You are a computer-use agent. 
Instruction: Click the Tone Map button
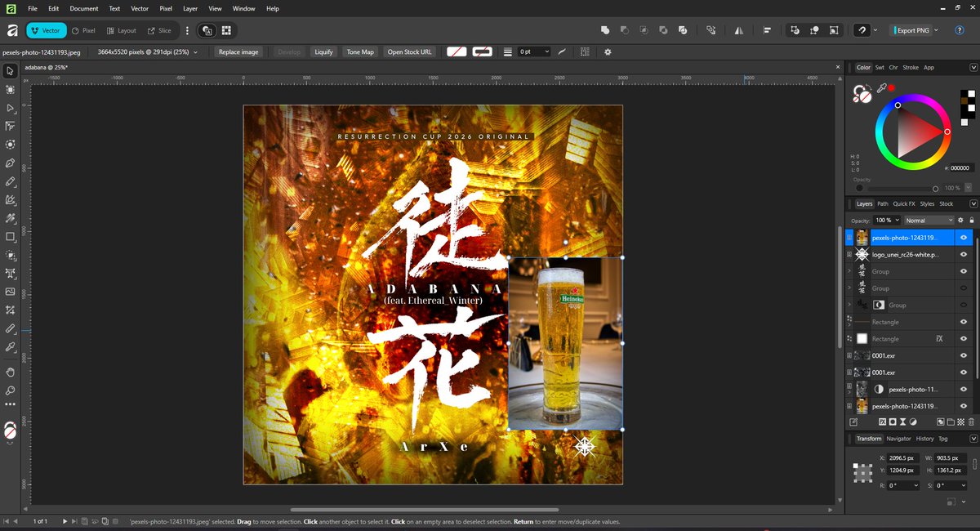[x=360, y=51]
